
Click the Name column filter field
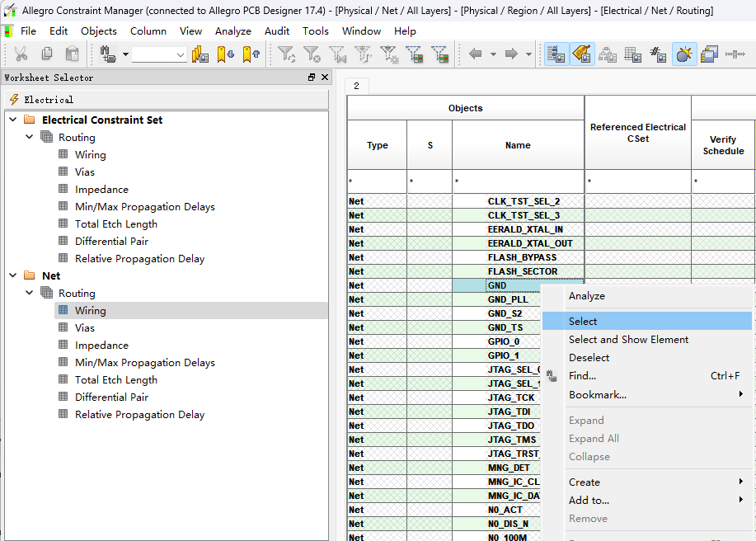click(518, 181)
